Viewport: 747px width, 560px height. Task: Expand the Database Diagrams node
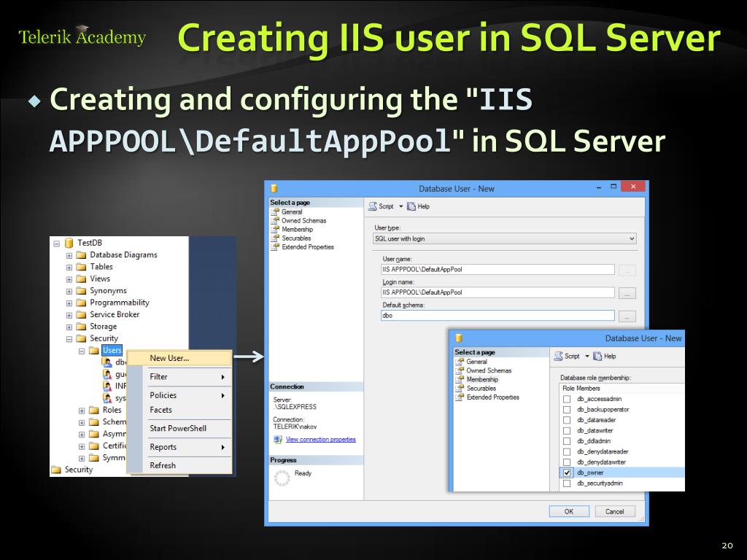pos(69,255)
